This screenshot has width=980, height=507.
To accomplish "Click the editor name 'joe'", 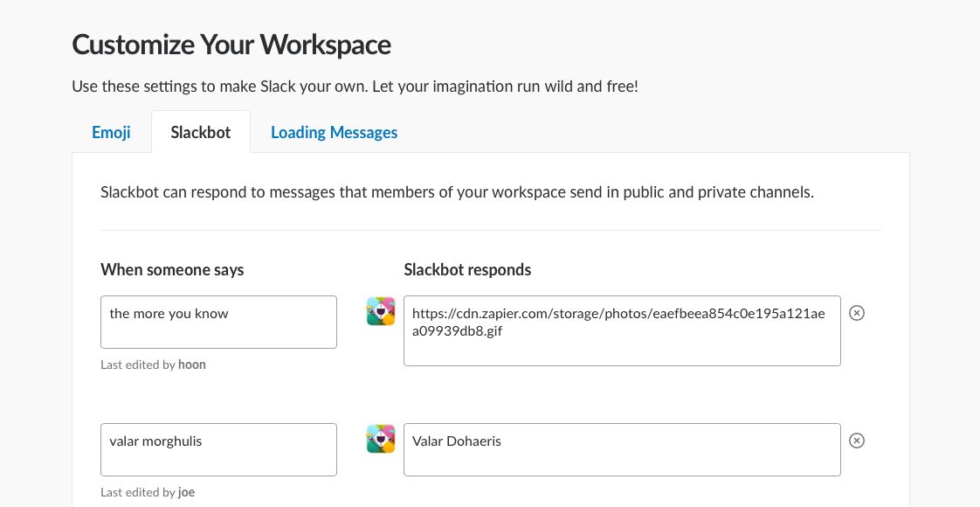I will point(186,492).
